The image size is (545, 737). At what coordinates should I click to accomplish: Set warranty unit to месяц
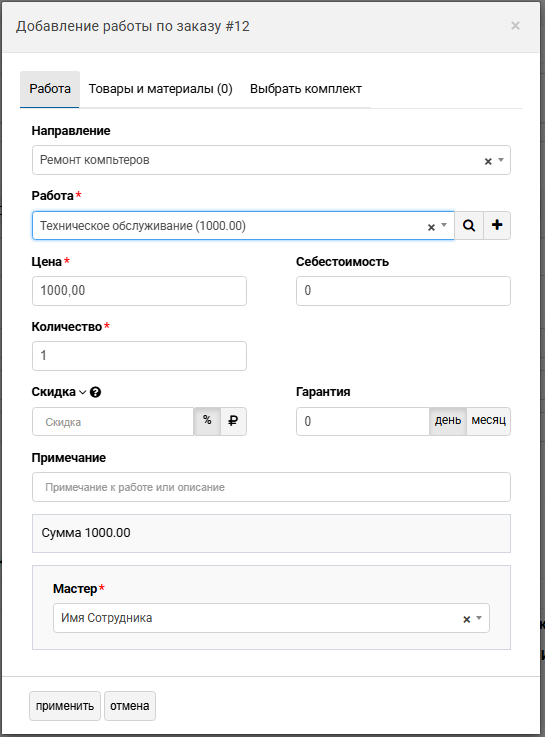489,421
